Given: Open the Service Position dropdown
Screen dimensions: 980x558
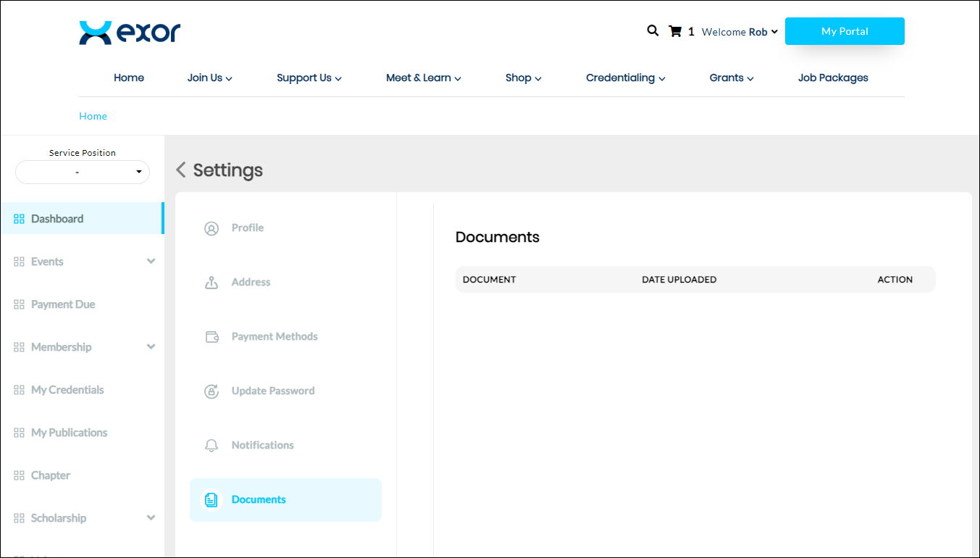Looking at the screenshot, I should (x=83, y=172).
